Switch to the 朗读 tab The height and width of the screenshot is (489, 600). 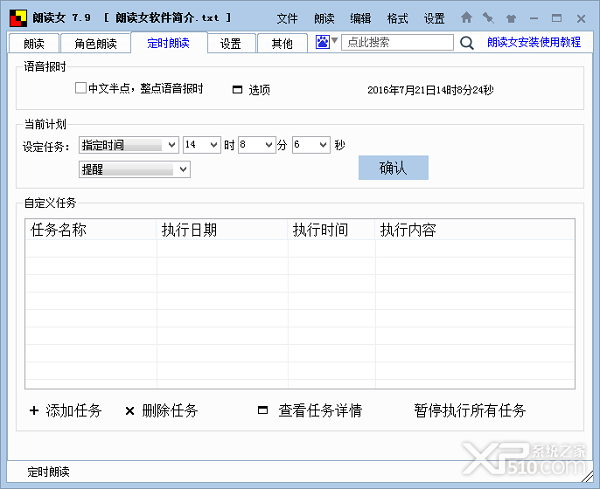[34, 43]
